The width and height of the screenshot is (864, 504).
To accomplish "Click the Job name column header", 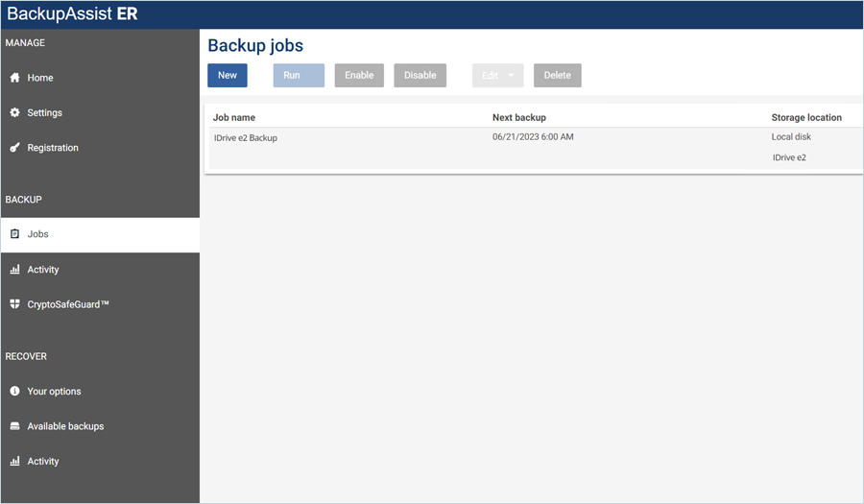I will (234, 117).
